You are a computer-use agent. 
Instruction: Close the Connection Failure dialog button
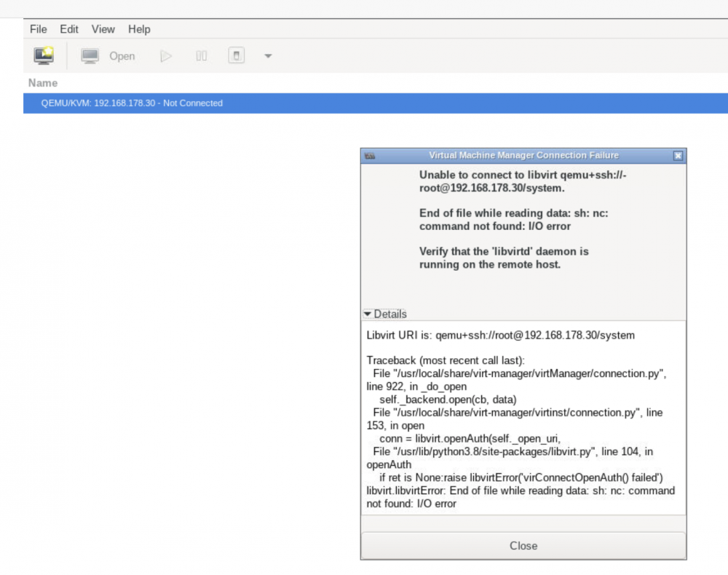click(523, 546)
